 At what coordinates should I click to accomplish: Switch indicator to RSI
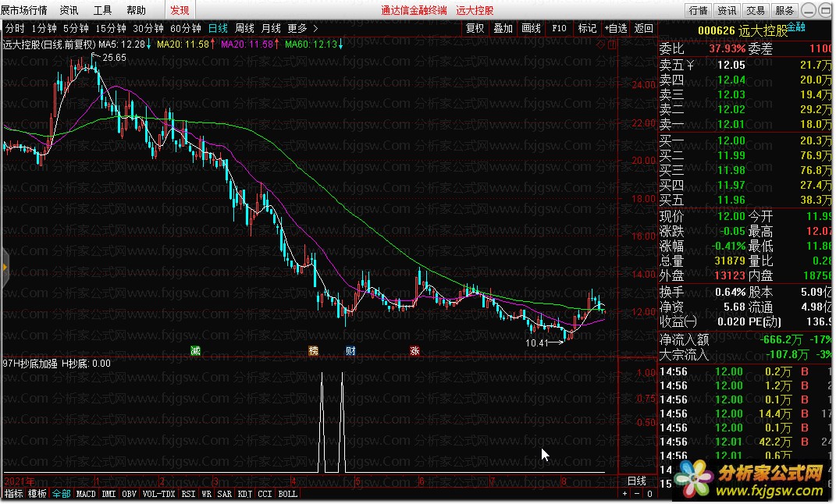188,494
